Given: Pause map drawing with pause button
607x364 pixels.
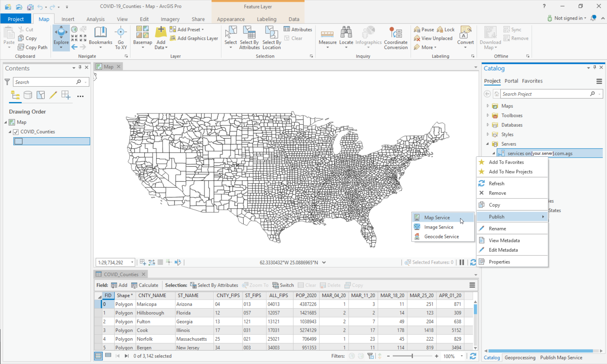Looking at the screenshot, I should (x=462, y=262).
